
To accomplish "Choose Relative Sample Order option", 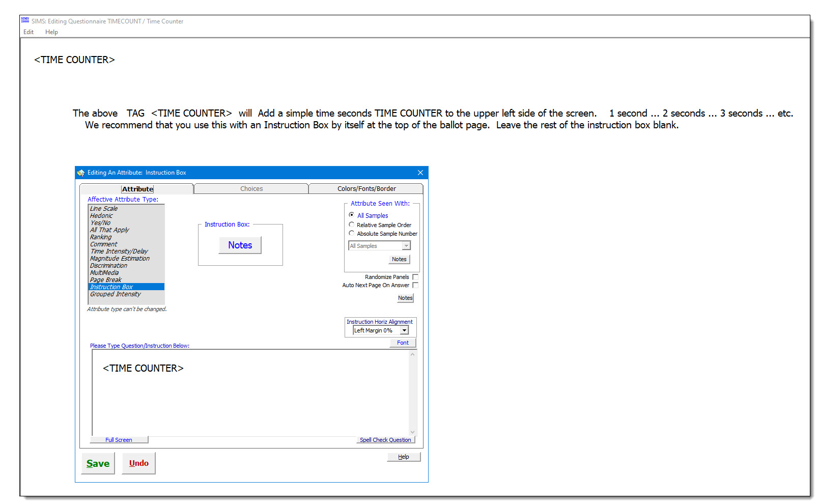I will point(352,225).
